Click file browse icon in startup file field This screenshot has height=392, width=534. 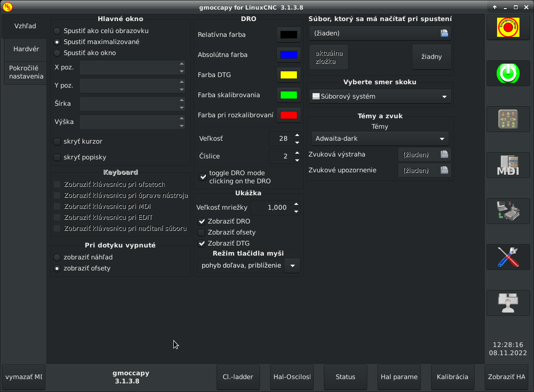444,33
